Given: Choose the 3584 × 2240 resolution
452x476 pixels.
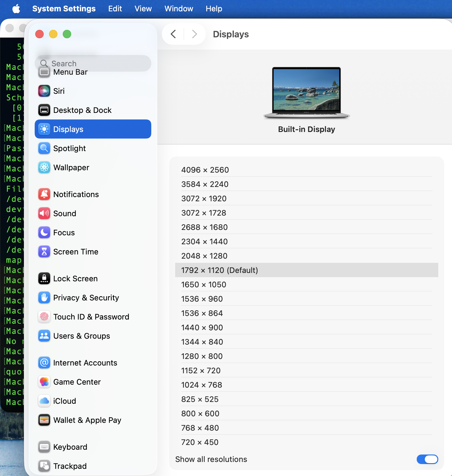Looking at the screenshot, I should [x=307, y=184].
